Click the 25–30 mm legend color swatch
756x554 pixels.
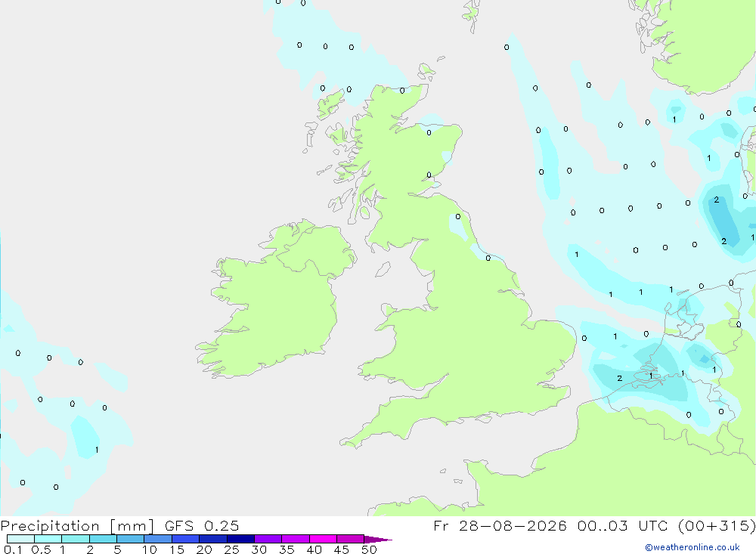240,539
